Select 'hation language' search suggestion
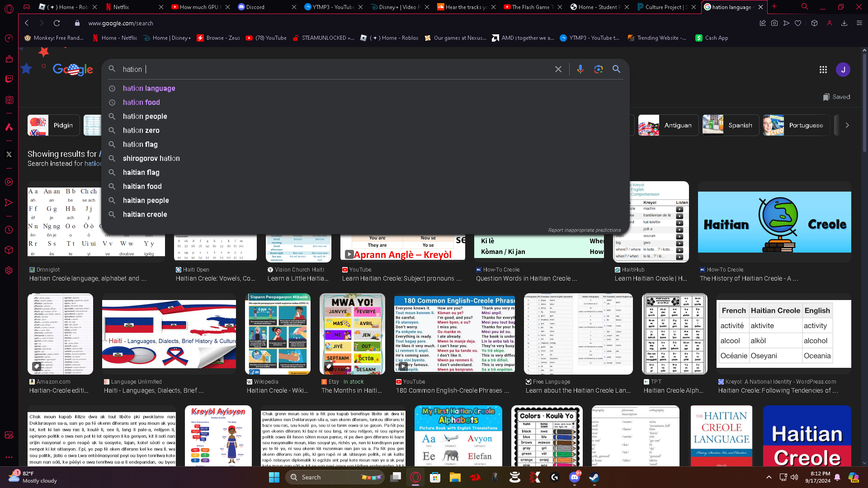The width and height of the screenshot is (868, 488). [149, 89]
